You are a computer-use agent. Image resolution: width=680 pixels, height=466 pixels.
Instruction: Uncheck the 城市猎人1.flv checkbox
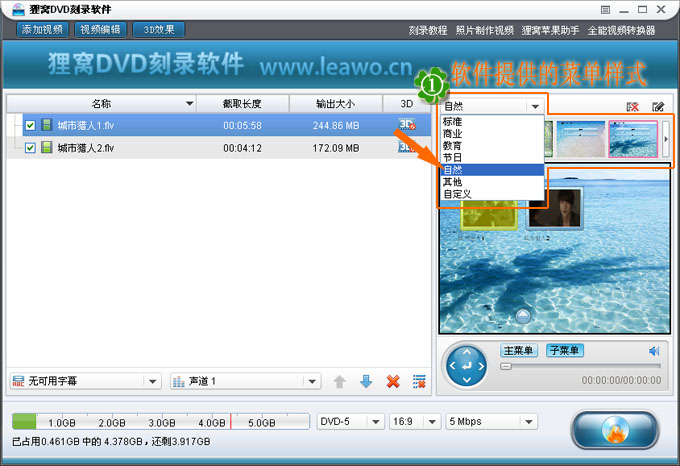pos(30,125)
